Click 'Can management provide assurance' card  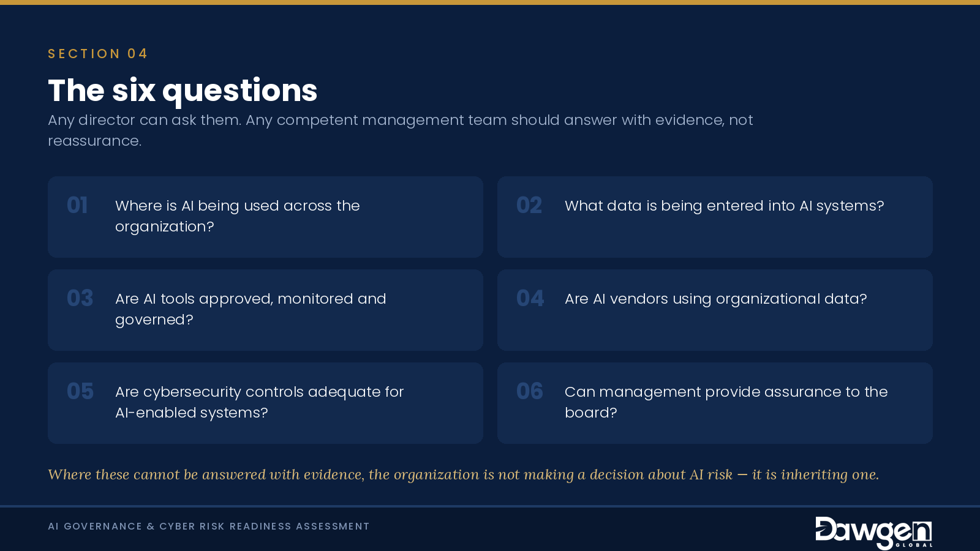click(715, 403)
